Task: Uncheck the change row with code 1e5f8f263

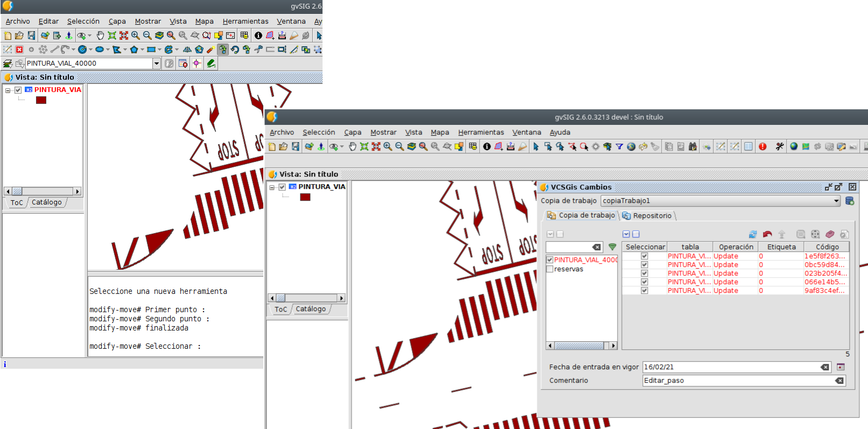Action: pos(645,256)
